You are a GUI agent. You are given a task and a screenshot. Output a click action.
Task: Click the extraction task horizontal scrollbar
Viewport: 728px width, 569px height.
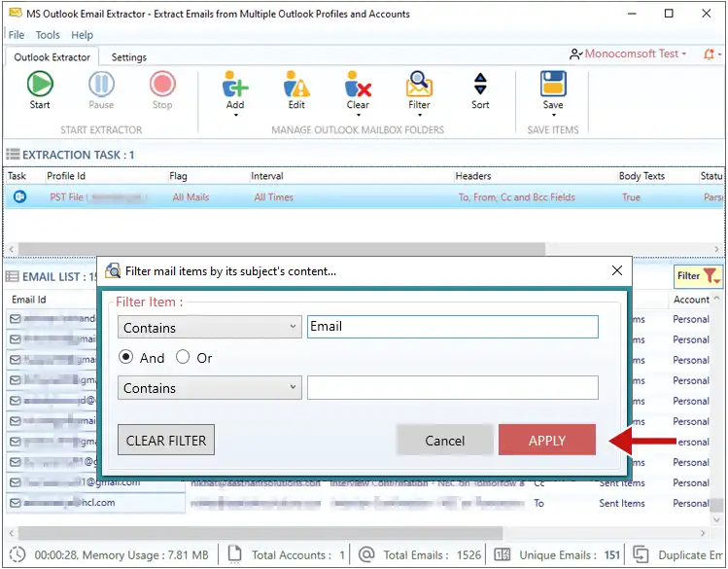pos(281,248)
